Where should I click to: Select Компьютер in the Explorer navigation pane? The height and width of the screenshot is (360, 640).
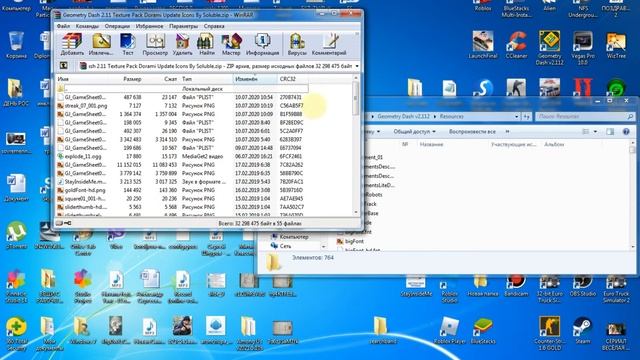coord(294,237)
